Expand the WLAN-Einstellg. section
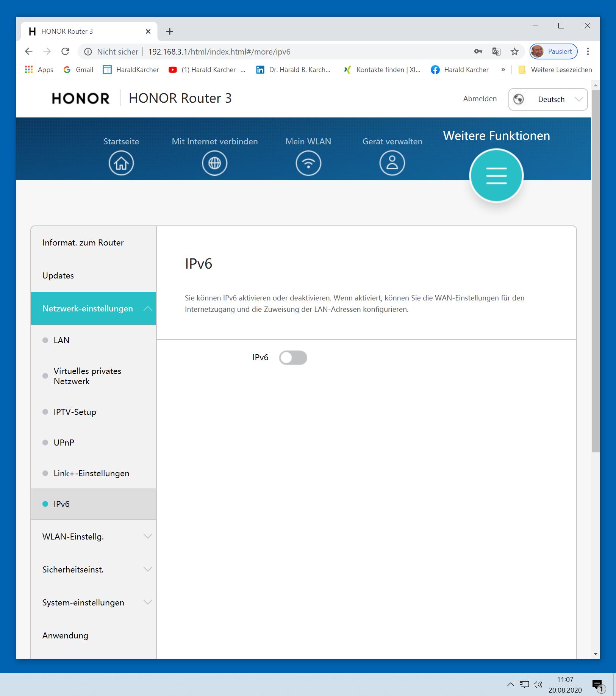Image resolution: width=616 pixels, height=696 pixels. (94, 536)
